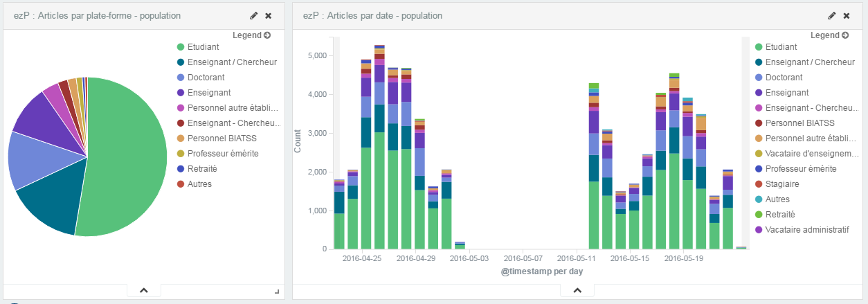
Task: Remove the 'Articles par plate-forme' pie panel
Action: (x=269, y=15)
